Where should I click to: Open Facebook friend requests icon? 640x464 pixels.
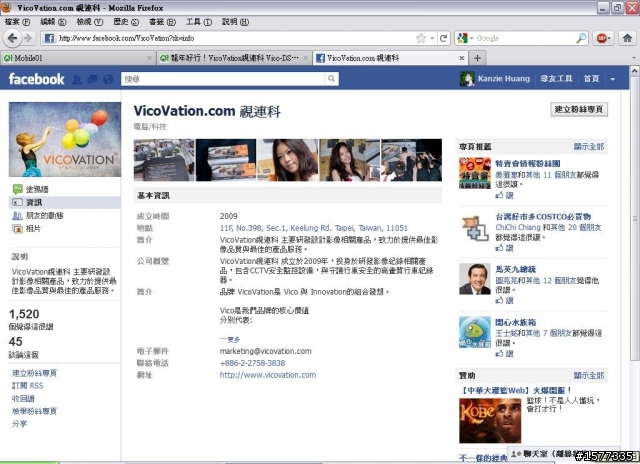[x=77, y=79]
